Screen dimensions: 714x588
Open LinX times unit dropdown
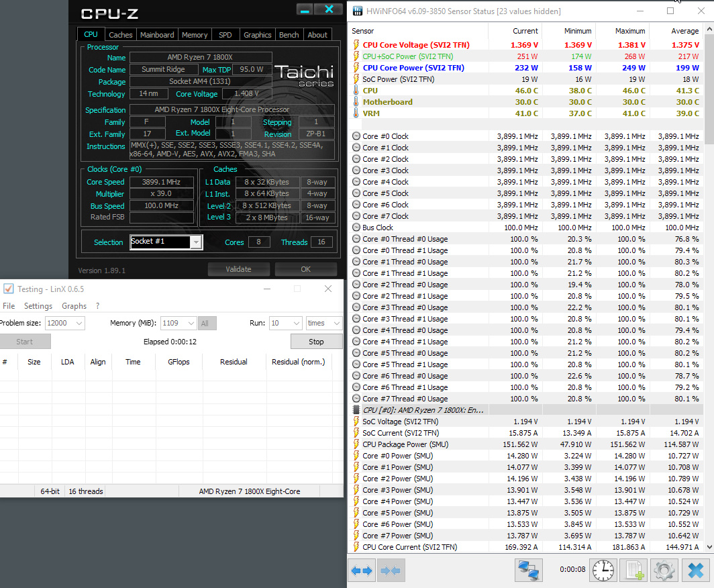[x=336, y=323]
